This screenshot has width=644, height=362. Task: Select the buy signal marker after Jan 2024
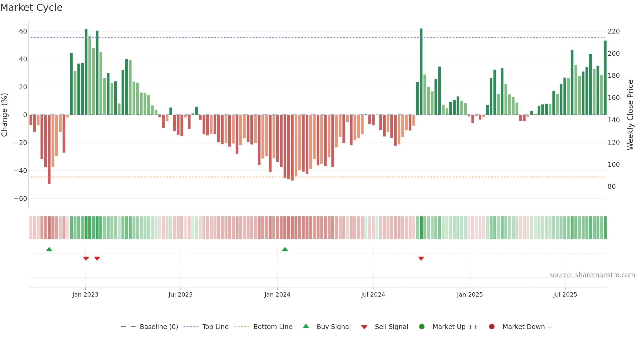pos(285,249)
